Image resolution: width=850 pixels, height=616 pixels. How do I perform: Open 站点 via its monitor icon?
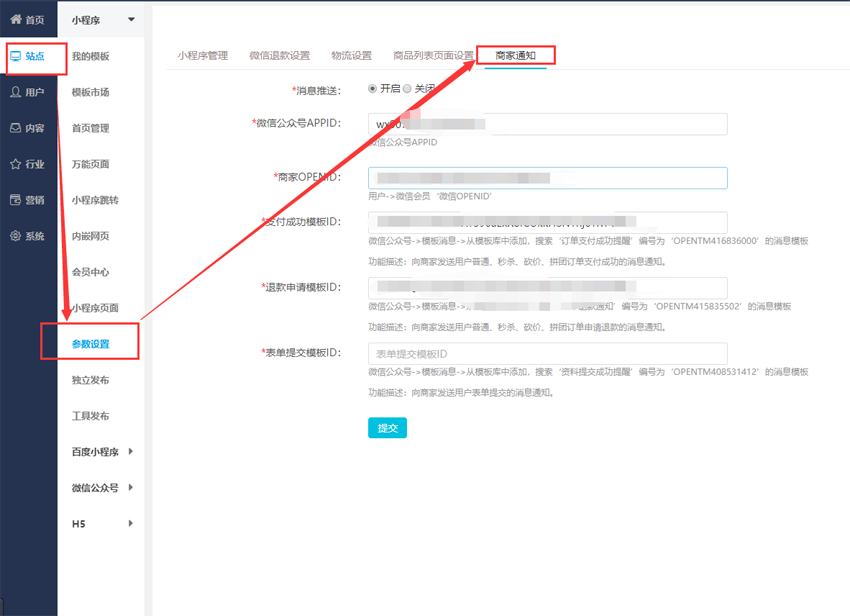coord(16,56)
